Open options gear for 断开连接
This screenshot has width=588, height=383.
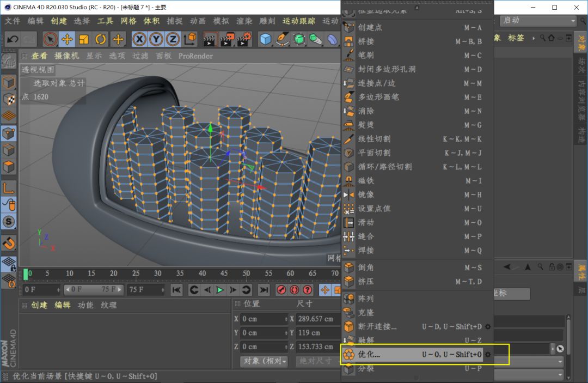(488, 326)
